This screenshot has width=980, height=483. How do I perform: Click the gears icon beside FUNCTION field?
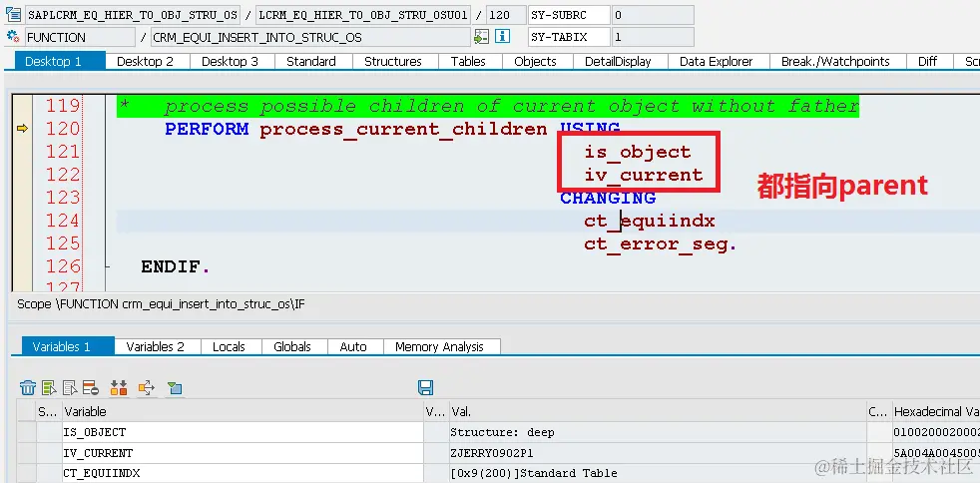coord(13,36)
